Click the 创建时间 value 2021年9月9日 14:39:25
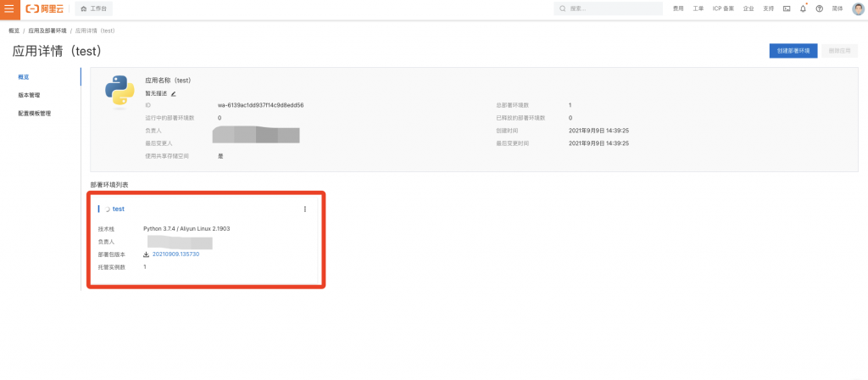The height and width of the screenshot is (380, 868). point(599,131)
